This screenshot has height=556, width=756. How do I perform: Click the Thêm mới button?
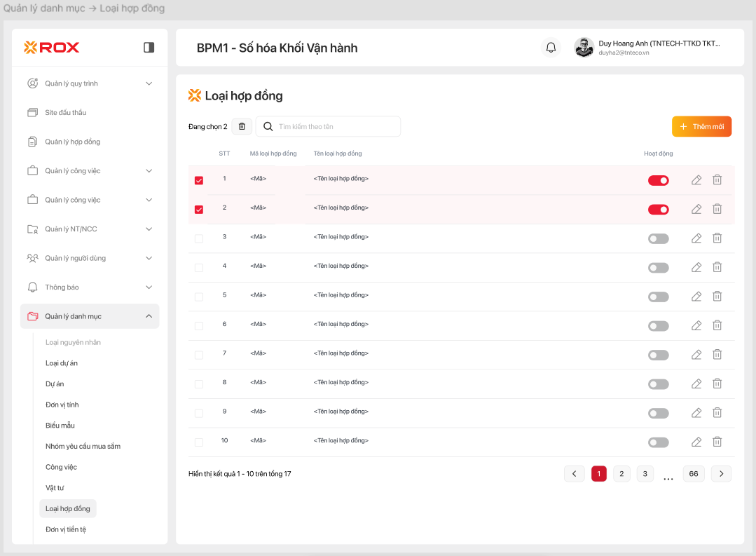[x=701, y=127]
